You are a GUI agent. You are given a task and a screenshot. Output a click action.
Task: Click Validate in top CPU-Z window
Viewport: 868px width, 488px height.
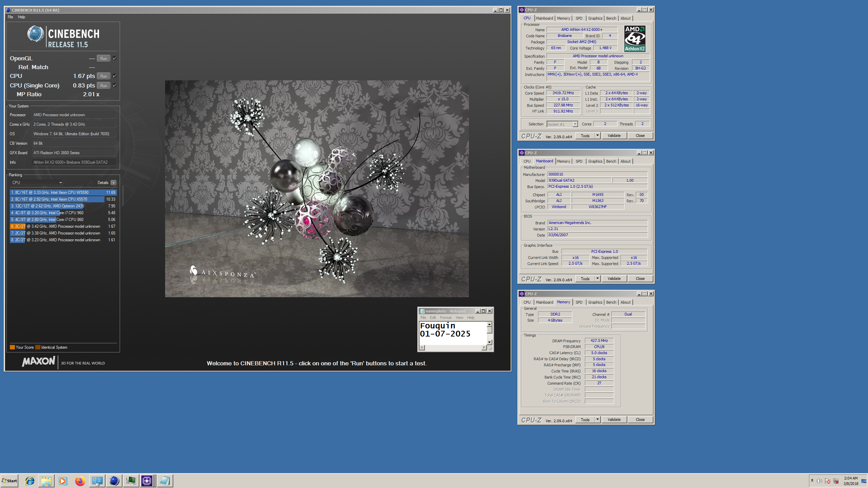point(614,136)
